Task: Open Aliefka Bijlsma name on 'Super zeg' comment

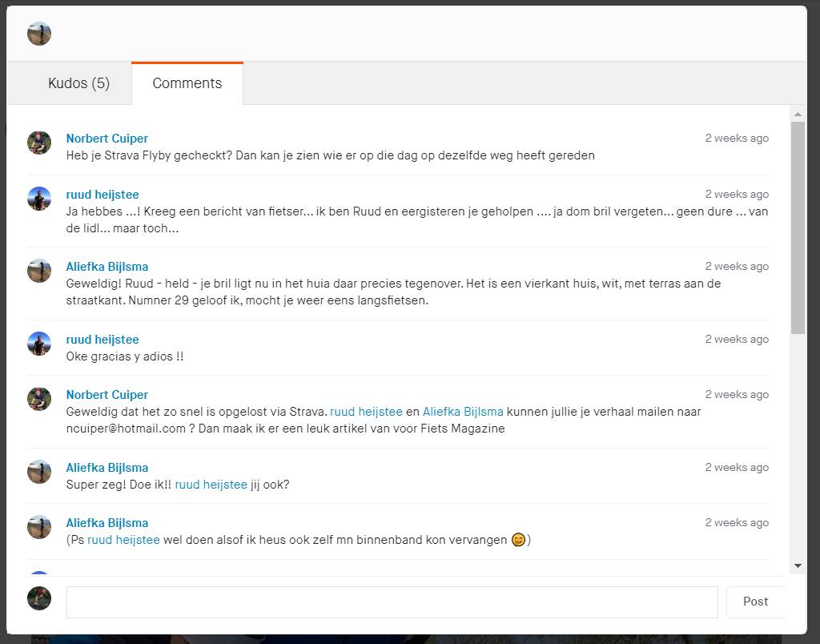Action: point(107,468)
